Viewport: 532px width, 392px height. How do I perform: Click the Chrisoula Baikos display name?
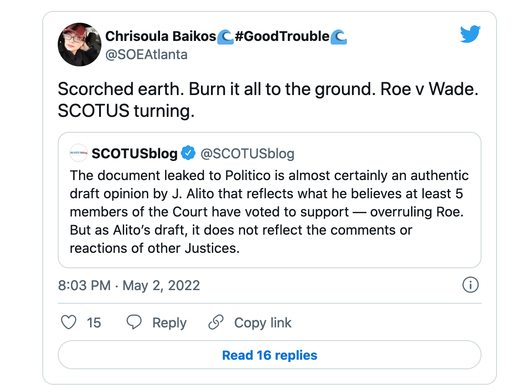coord(161,36)
